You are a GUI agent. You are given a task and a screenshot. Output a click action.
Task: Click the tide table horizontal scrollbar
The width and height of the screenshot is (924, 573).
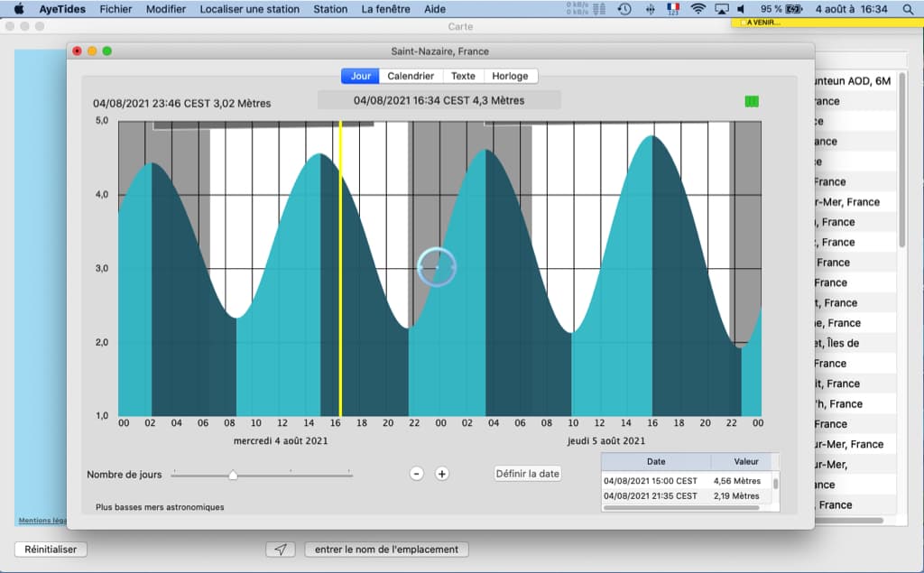click(x=681, y=507)
